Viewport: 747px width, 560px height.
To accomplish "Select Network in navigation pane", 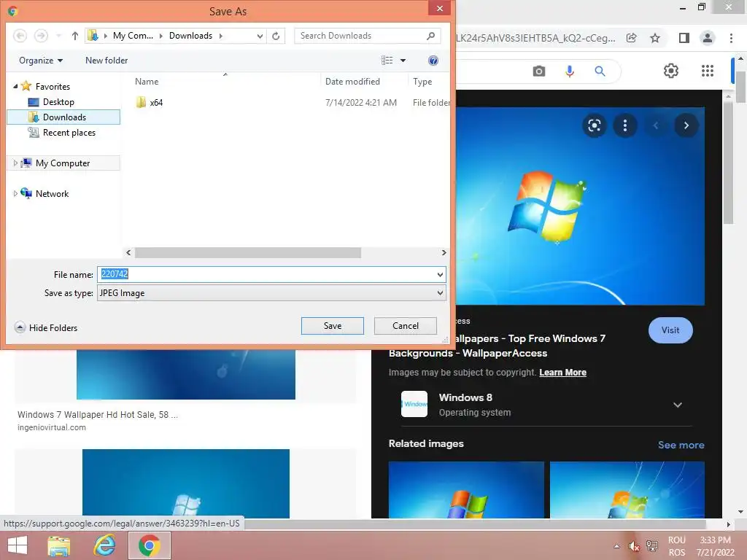I will [x=52, y=194].
